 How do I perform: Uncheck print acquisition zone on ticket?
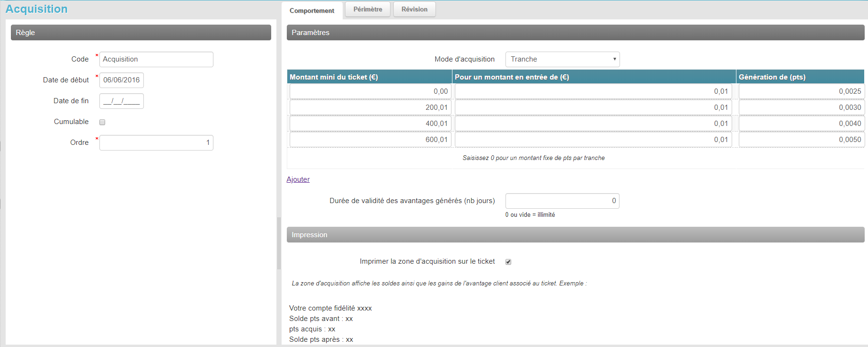pos(508,262)
